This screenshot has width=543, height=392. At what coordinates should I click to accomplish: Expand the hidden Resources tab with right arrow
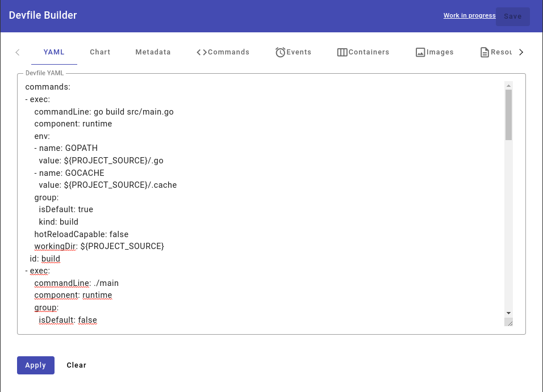pyautogui.click(x=521, y=52)
